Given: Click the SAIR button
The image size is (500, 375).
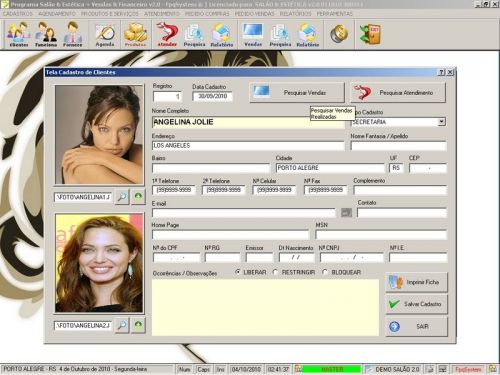Looking at the screenshot, I should (x=417, y=326).
